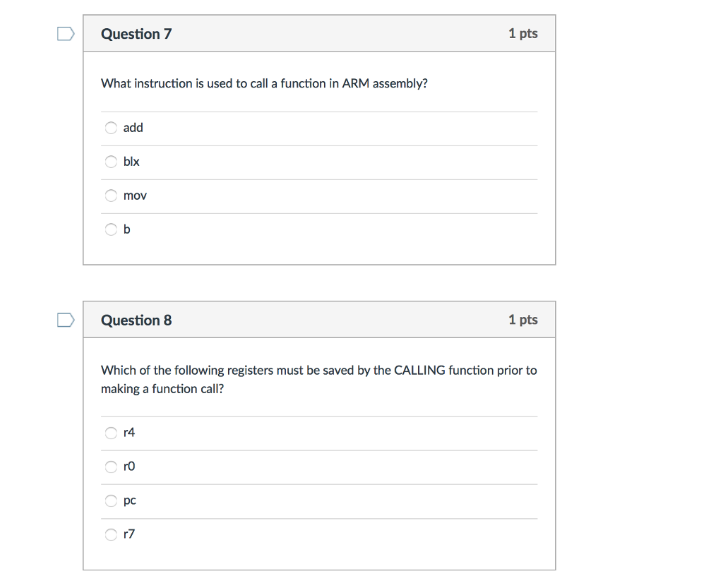Click the 'r7' answer label text
This screenshot has width=723, height=588.
click(x=129, y=534)
